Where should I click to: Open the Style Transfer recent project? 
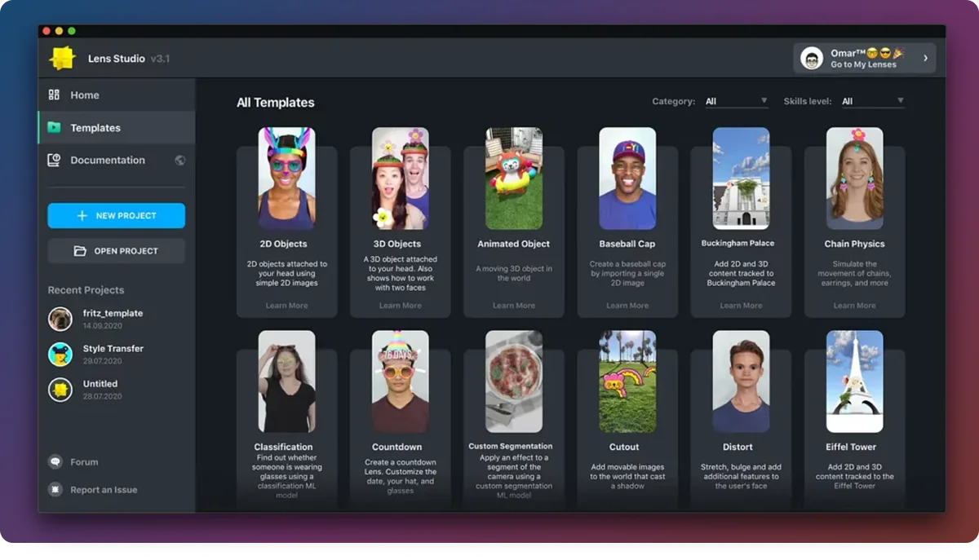point(113,353)
